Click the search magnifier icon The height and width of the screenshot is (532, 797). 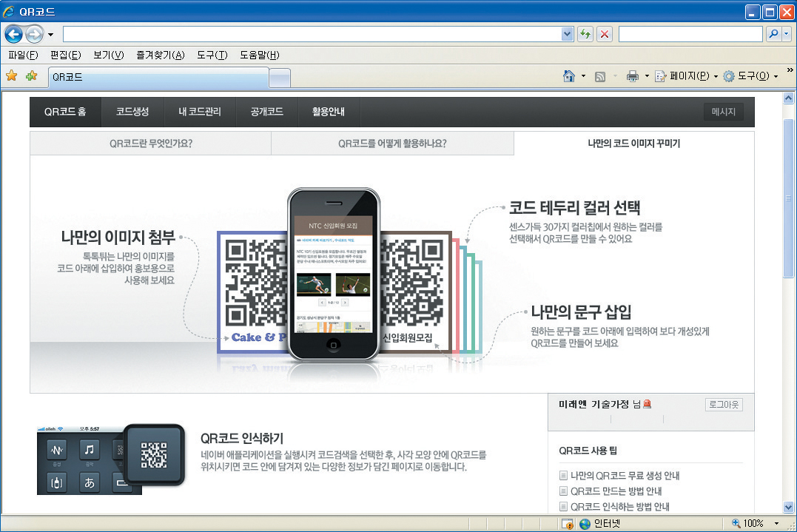[x=773, y=34]
